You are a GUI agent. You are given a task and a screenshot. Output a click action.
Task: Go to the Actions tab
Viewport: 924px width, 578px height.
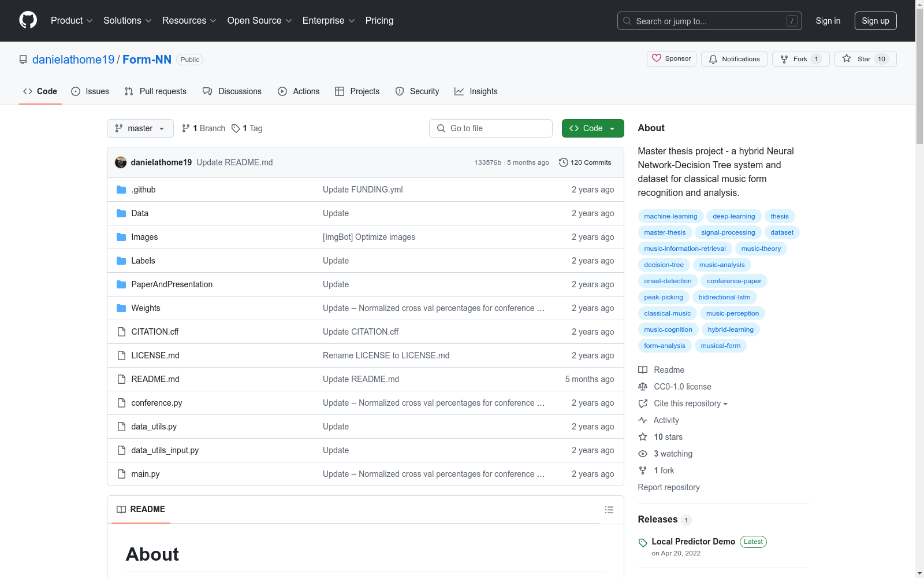[x=299, y=91]
